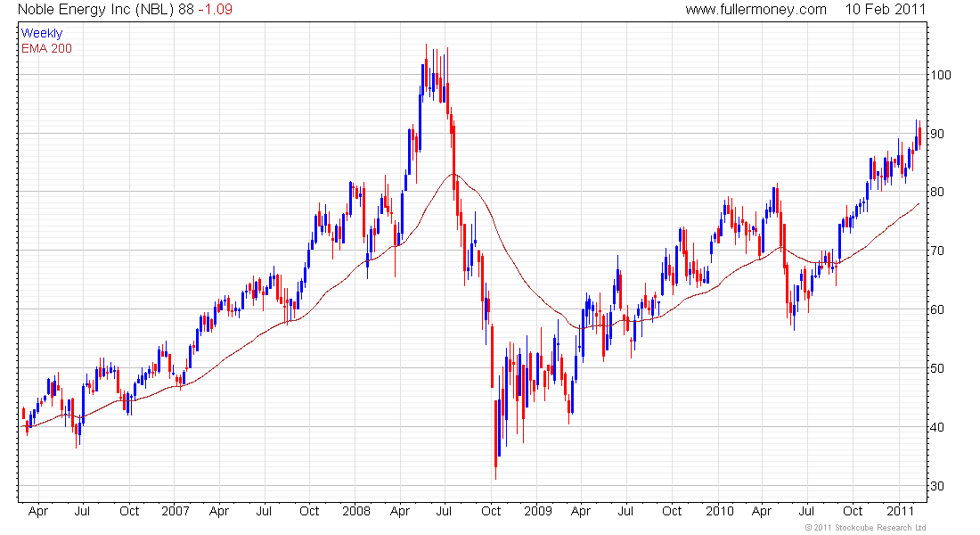Click the 'Oct' label just before 2009
The width and height of the screenshot is (980, 535).
491,511
